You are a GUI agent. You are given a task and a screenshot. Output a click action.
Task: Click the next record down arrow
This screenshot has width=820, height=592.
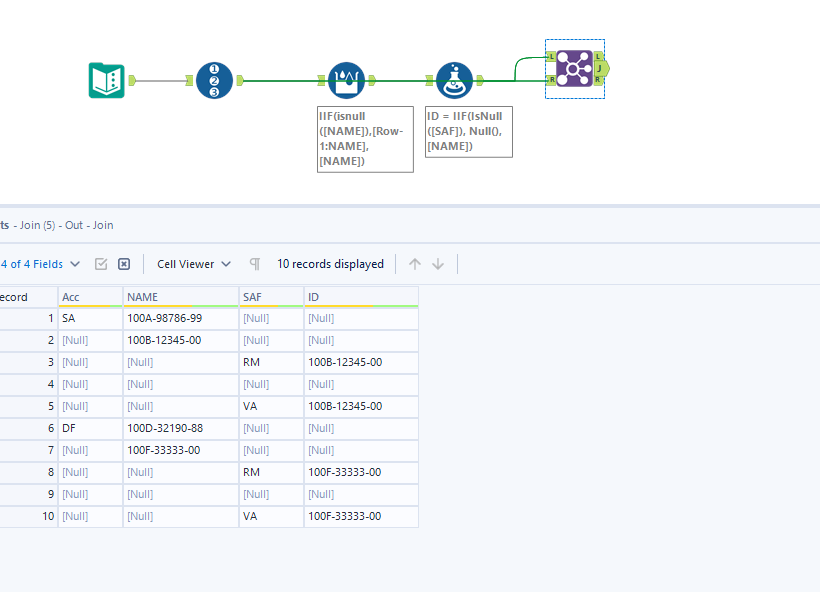[438, 264]
